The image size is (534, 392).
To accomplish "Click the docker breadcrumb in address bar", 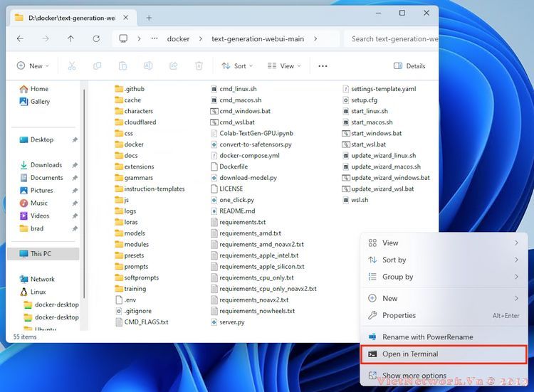I will click(x=178, y=39).
